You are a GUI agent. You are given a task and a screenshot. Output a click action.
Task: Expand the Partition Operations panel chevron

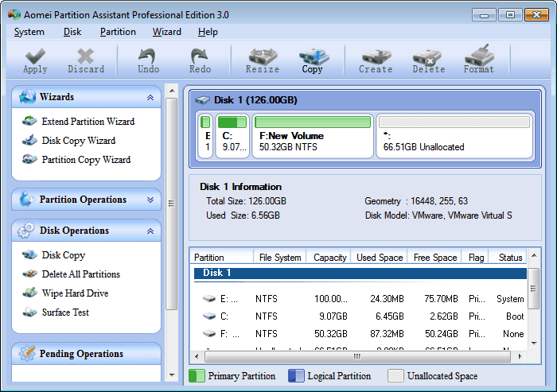[x=150, y=200]
